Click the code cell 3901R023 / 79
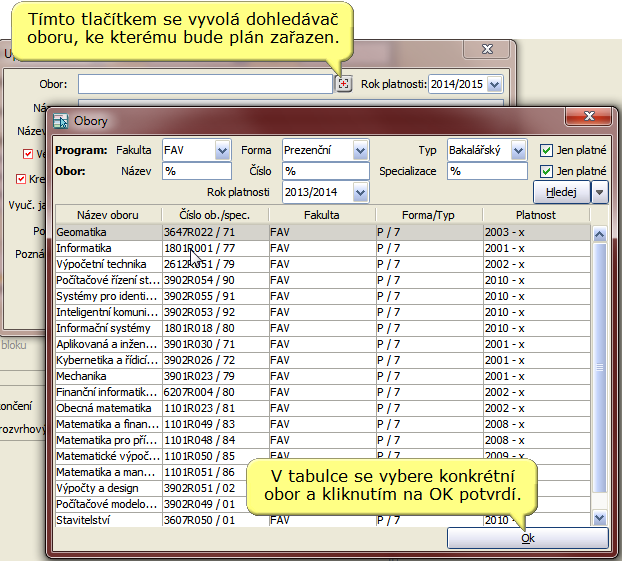Image resolution: width=622 pixels, height=561 pixels. pyautogui.click(x=216, y=376)
